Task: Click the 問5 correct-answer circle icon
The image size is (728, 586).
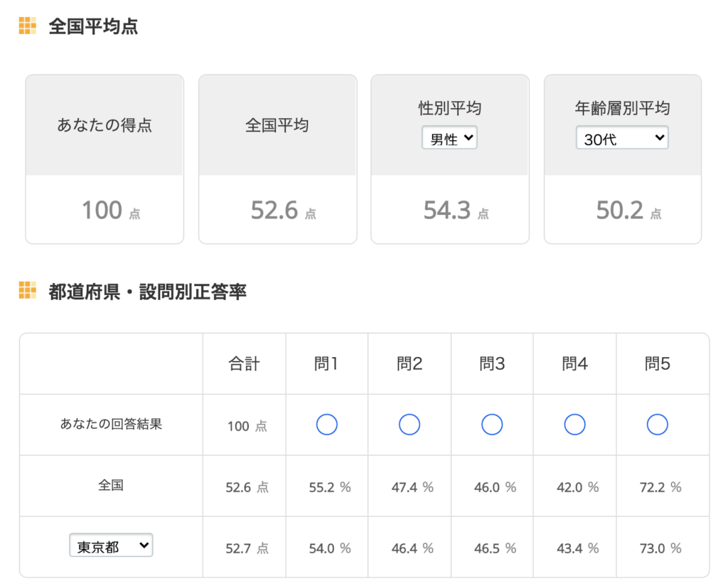Action: tap(658, 425)
